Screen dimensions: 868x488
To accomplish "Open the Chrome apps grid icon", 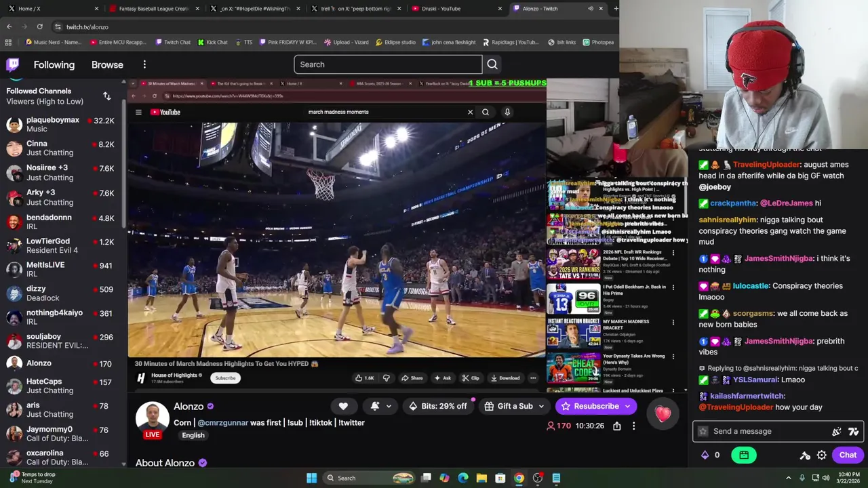I will [x=8, y=42].
